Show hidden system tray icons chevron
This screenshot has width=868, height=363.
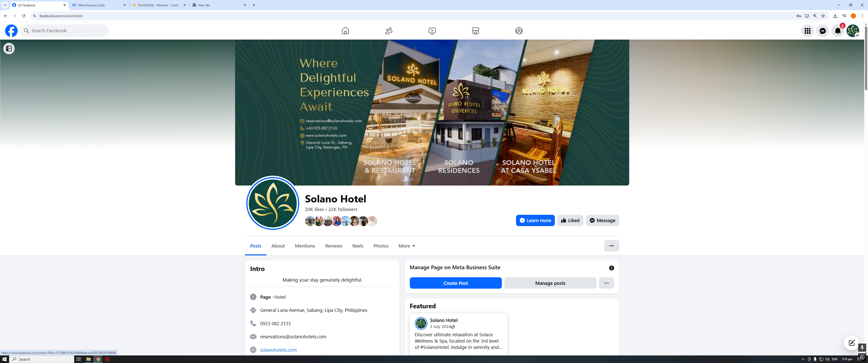[803, 359]
